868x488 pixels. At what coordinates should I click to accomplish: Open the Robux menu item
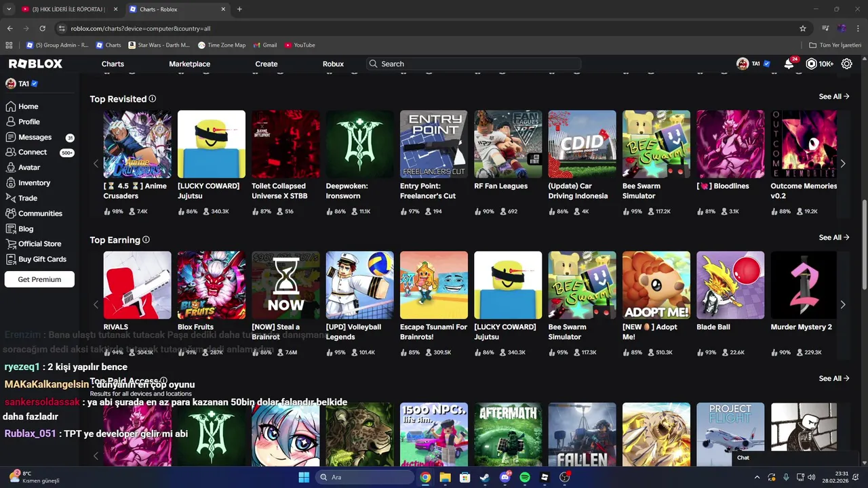pos(333,64)
